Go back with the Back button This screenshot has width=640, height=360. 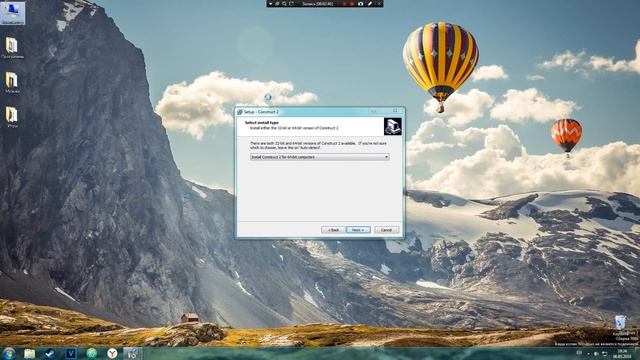coord(333,230)
